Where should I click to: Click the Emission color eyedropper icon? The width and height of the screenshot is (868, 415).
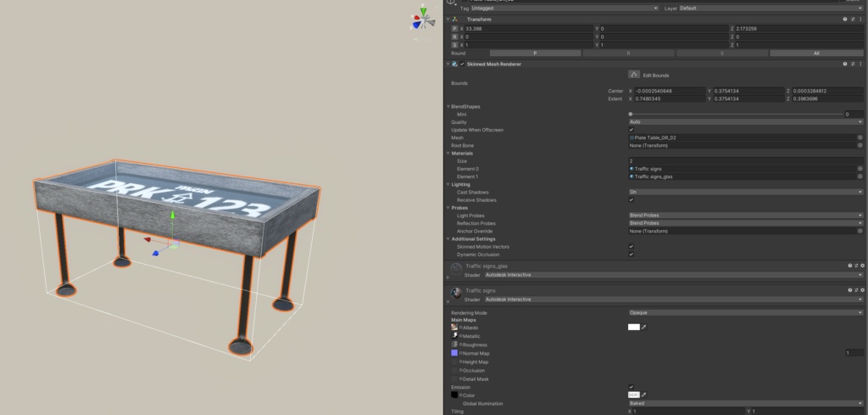pos(644,395)
